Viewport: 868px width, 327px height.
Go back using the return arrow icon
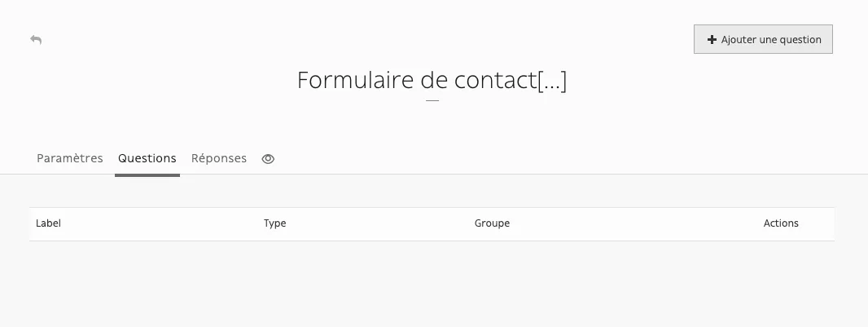pyautogui.click(x=36, y=39)
